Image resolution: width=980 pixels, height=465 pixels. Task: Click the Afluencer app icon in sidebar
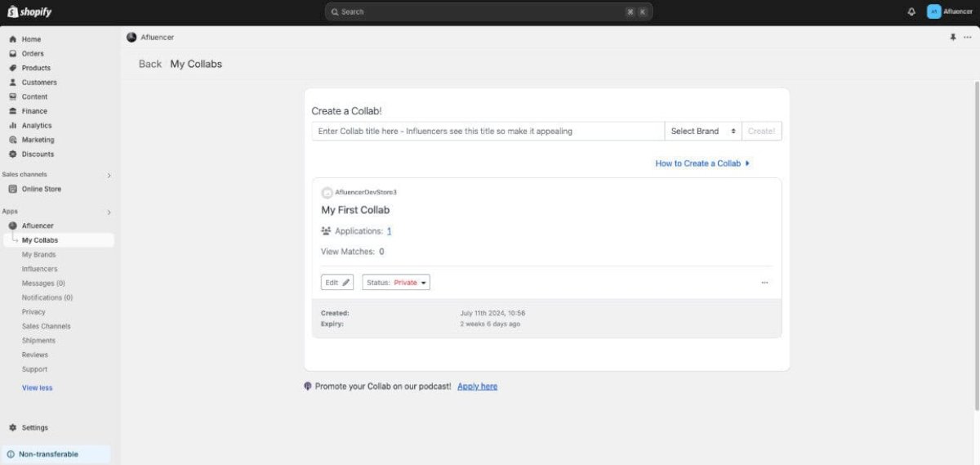(12, 226)
